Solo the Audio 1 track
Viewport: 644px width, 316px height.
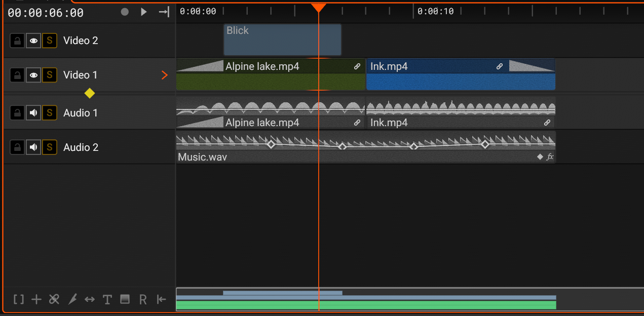[x=49, y=113]
